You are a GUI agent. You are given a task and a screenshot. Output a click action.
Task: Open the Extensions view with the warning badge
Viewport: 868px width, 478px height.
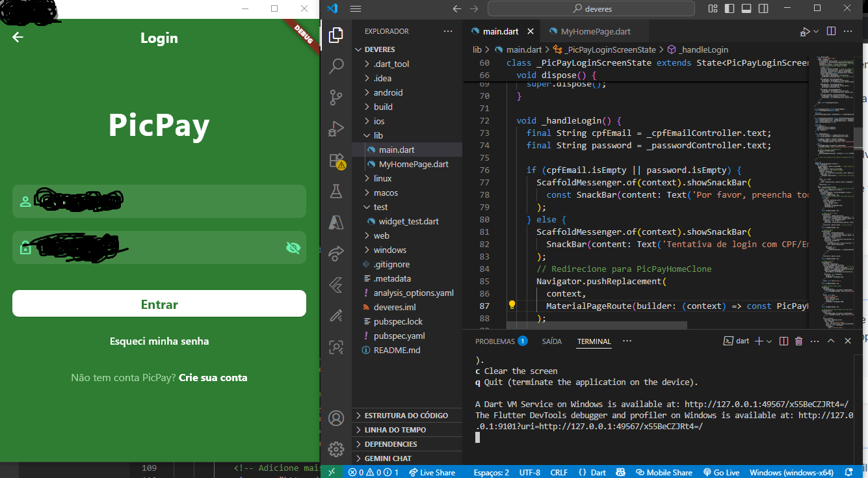click(336, 160)
